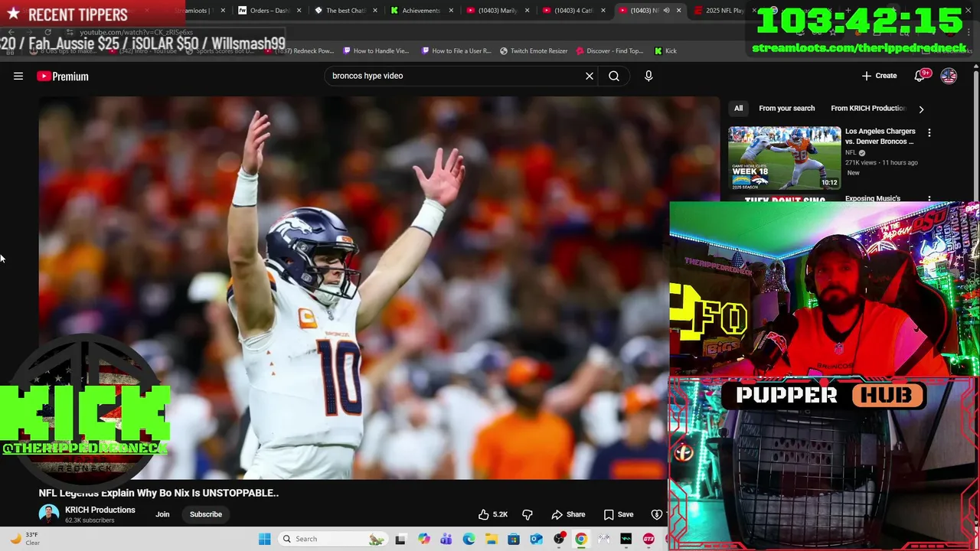Viewport: 980px width, 551px height.
Task: Like the video with thumbs up
Action: point(493,514)
